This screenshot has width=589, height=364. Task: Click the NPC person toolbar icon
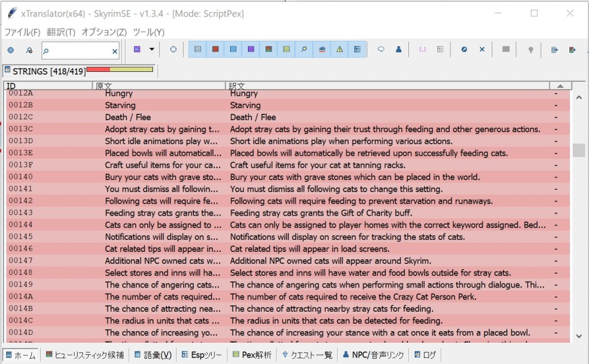399,49
